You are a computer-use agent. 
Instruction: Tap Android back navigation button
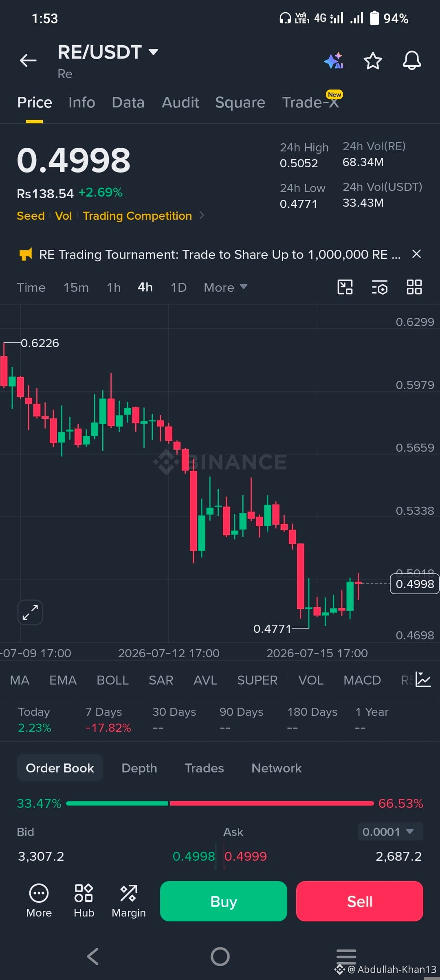93,956
